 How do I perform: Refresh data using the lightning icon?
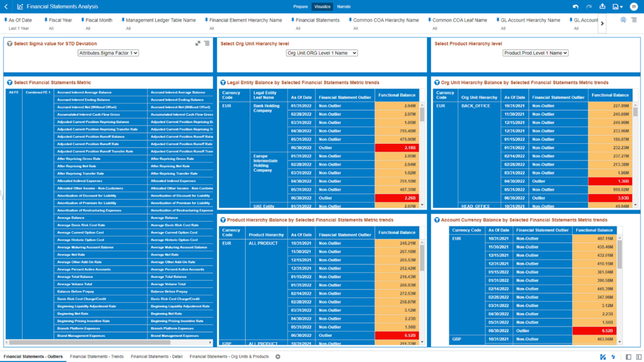[x=613, y=357]
